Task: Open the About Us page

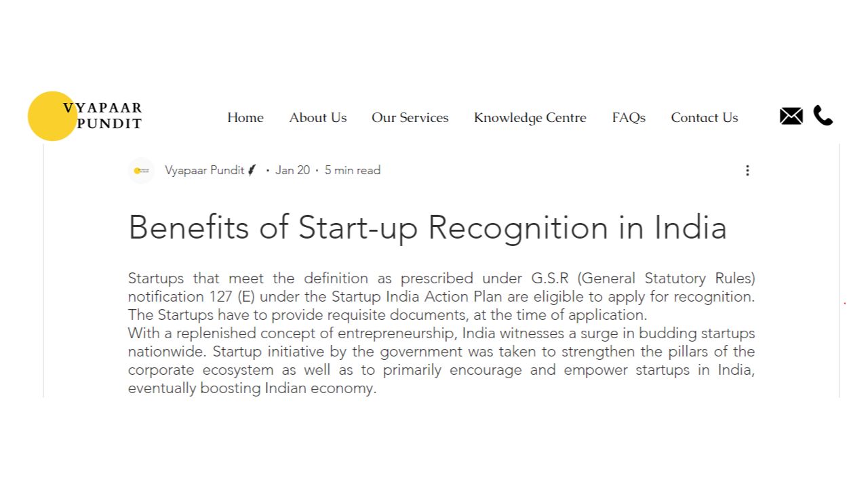Action: point(318,117)
